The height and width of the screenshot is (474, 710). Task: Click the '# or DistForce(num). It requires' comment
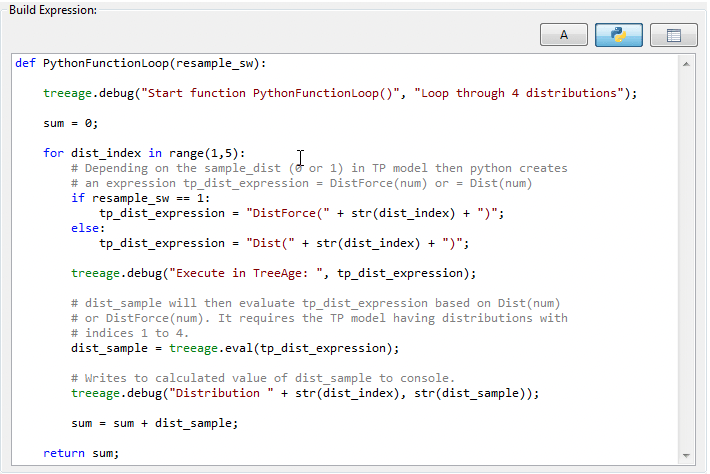click(x=319, y=318)
